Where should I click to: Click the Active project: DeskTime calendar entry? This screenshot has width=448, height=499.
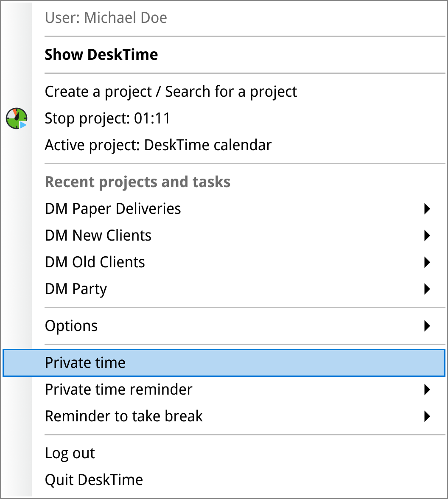pyautogui.click(x=158, y=145)
